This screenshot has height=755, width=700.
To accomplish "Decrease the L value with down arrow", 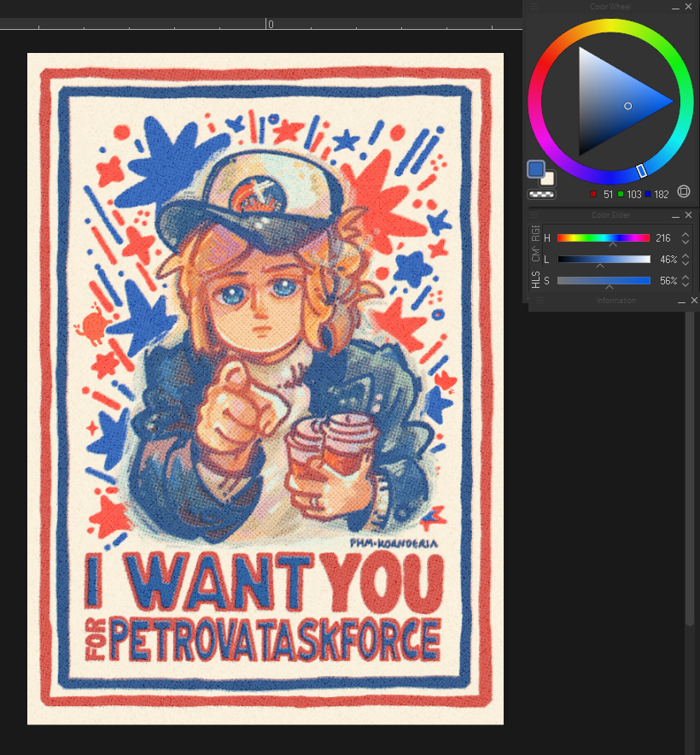I will tap(685, 263).
